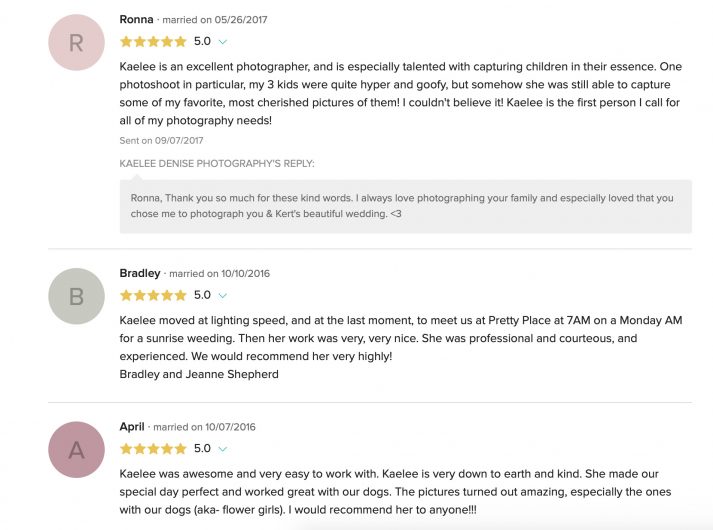
Task: Click the star rating on Ronna's review
Action: click(x=153, y=42)
